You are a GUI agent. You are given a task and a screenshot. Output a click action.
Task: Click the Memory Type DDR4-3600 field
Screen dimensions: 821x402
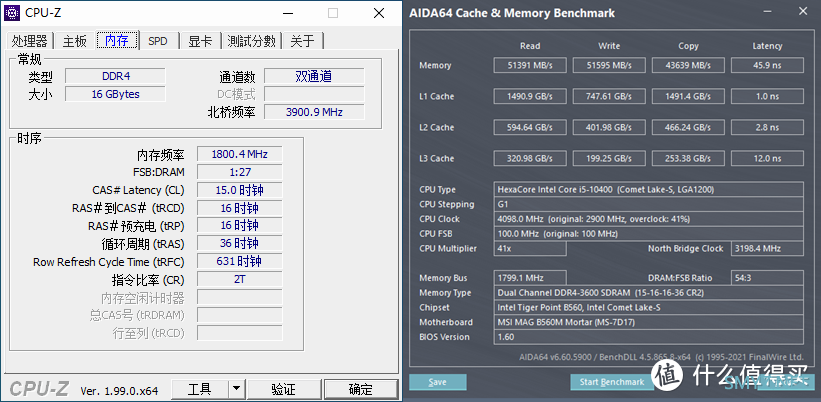(649, 293)
